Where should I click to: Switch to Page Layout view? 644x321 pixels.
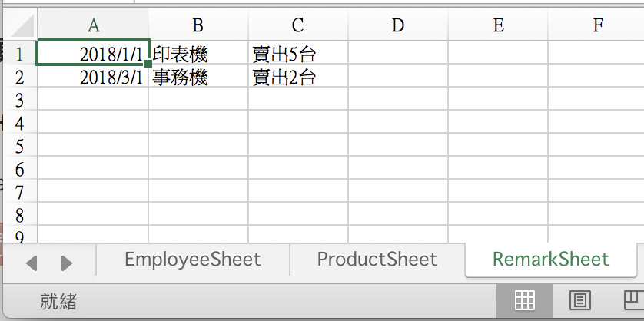[x=580, y=300]
